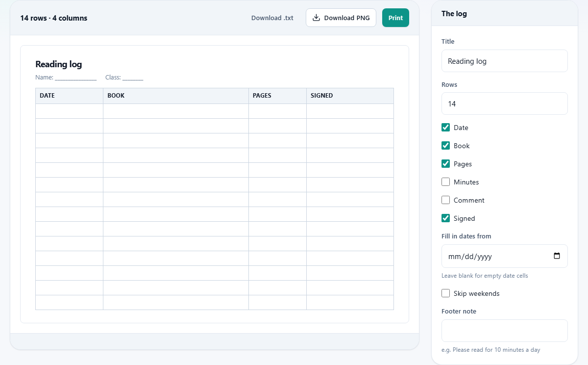The width and height of the screenshot is (588, 365).
Task: Turn on the Comment column checkbox
Action: 446,200
